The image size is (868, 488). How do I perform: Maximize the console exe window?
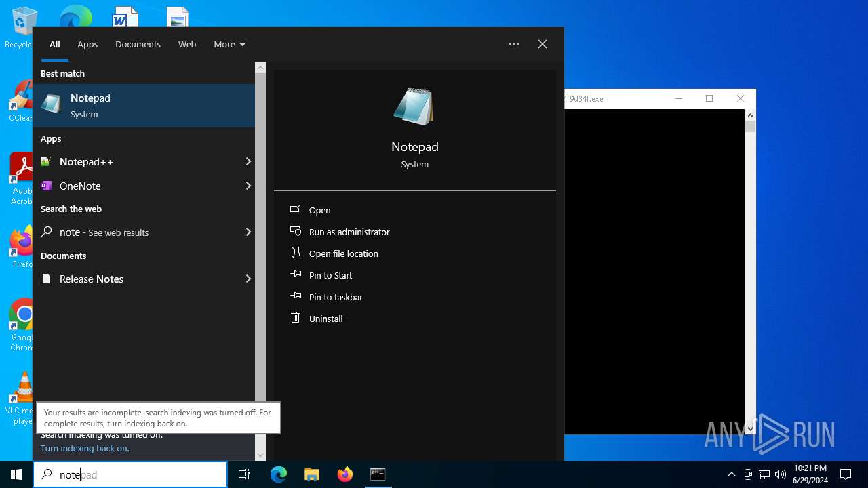click(x=709, y=98)
